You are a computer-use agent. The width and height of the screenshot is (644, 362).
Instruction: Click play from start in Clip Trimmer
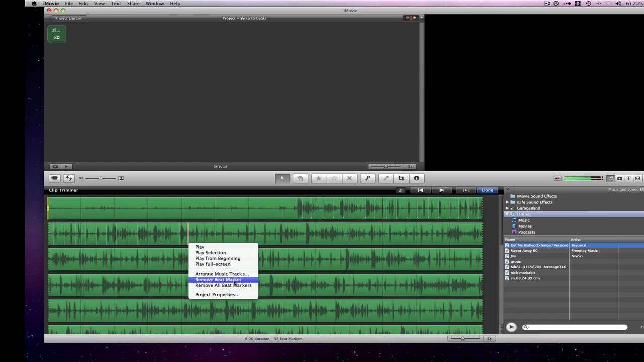tap(420, 190)
